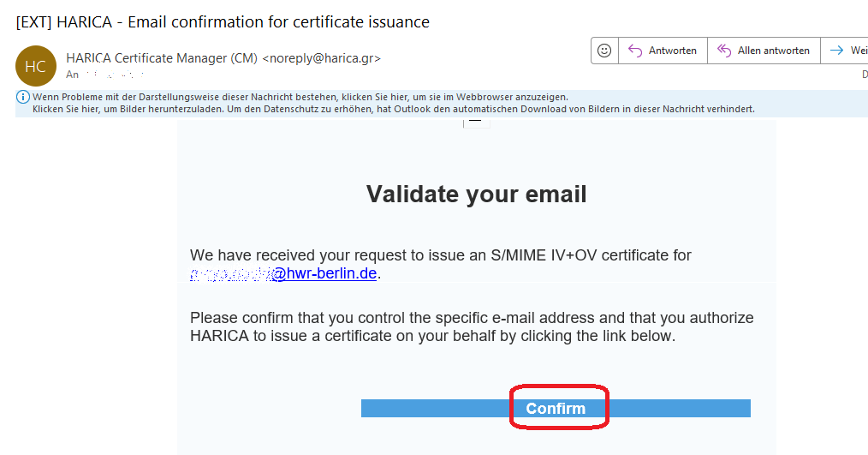
Task: Open the hwr-berlin.de email address link
Action: coord(282,273)
